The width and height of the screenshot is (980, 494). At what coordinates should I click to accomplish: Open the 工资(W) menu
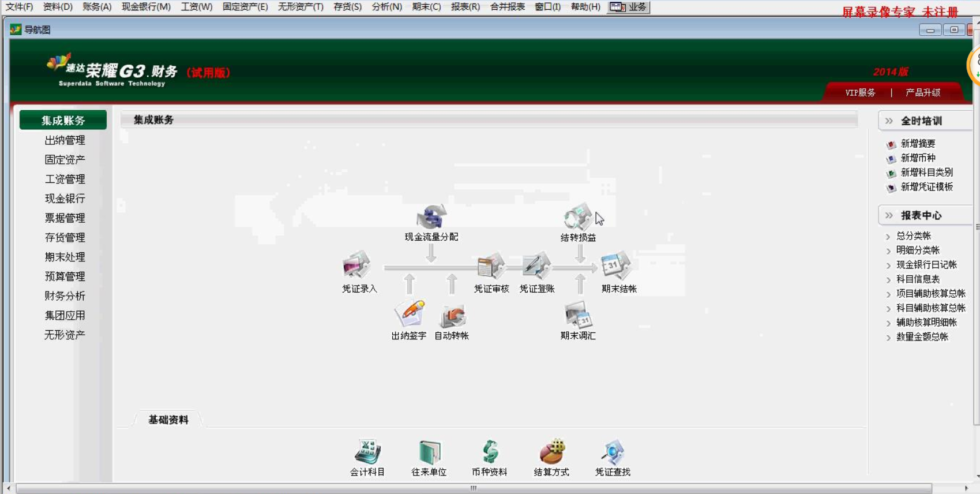197,7
